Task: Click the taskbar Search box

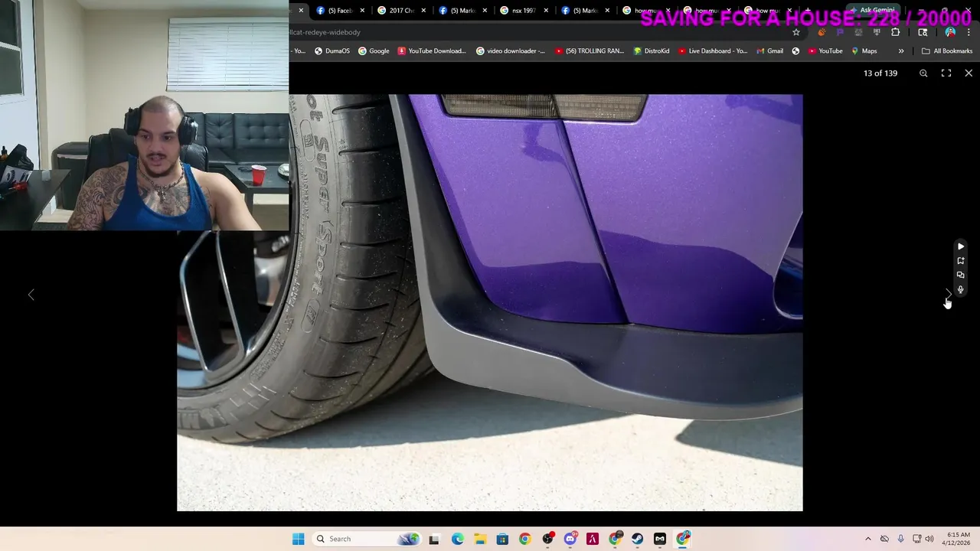Action: [x=368, y=539]
